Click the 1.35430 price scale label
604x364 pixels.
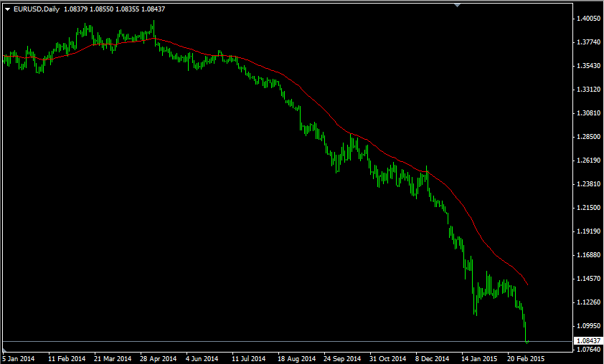tap(588, 65)
